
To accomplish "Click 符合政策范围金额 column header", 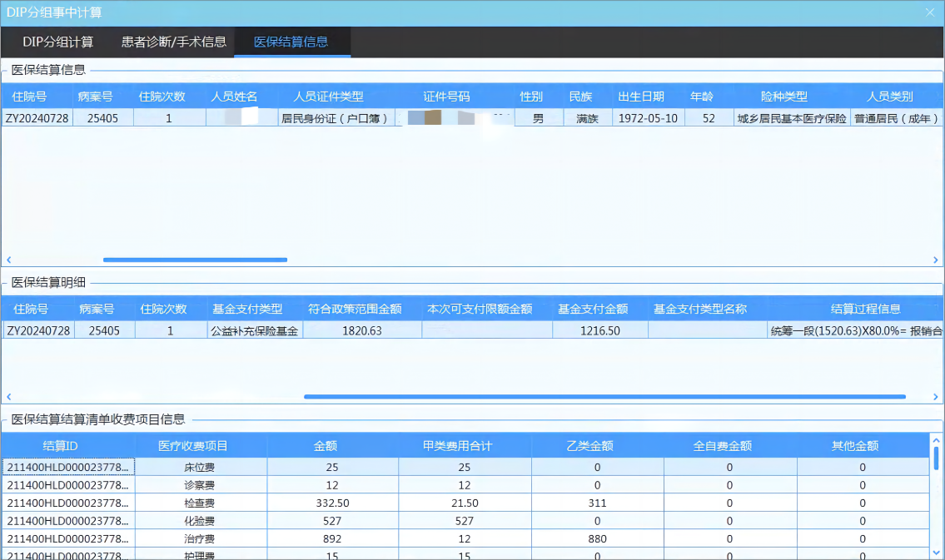I will click(x=355, y=309).
